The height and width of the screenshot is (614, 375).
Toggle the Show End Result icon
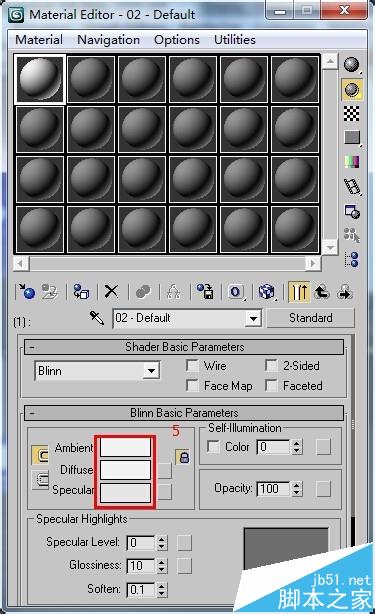click(299, 292)
